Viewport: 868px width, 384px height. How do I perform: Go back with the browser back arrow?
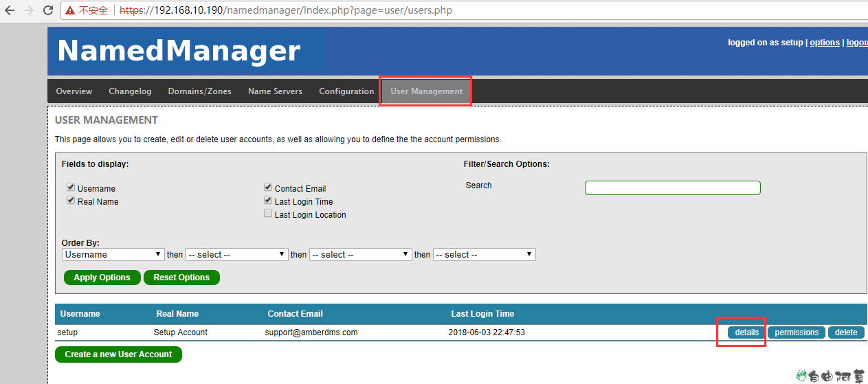10,10
